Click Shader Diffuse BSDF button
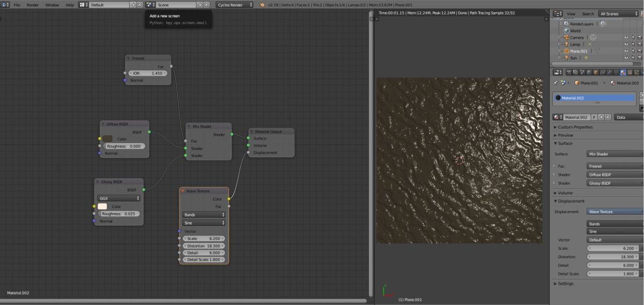The height and width of the screenshot is (305, 644). click(615, 175)
